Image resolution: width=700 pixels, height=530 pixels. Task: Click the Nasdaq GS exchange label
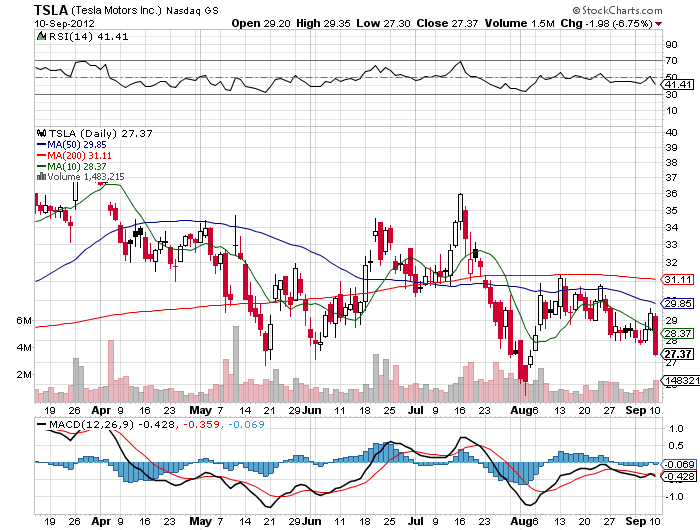pos(192,11)
